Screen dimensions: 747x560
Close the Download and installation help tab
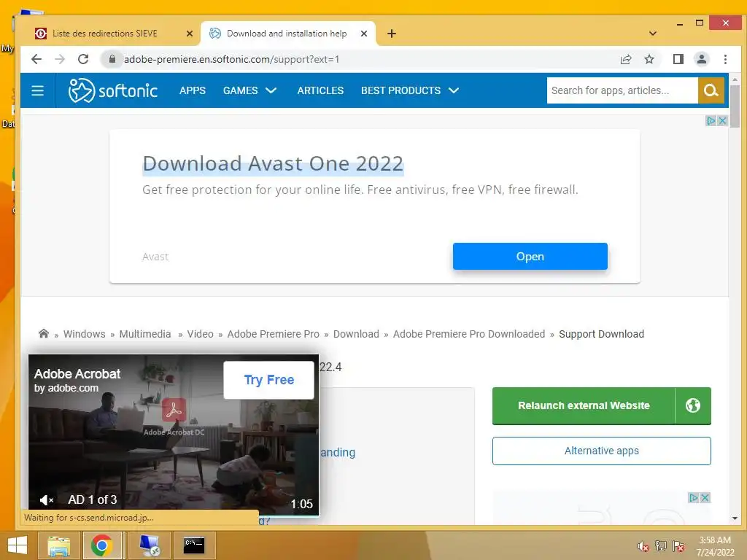click(x=364, y=34)
